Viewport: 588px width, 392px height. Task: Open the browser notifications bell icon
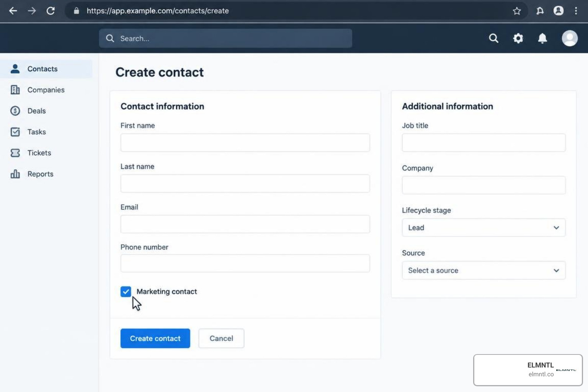[540, 11]
